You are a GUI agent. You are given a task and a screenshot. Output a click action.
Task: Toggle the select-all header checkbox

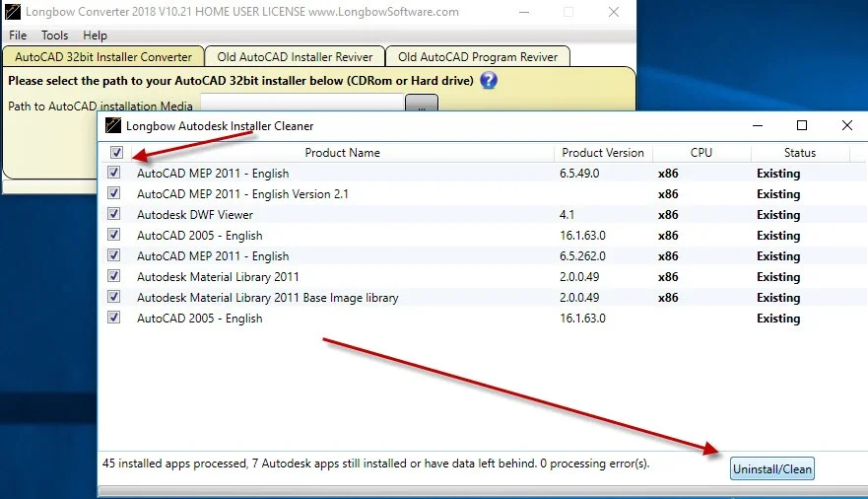(117, 152)
